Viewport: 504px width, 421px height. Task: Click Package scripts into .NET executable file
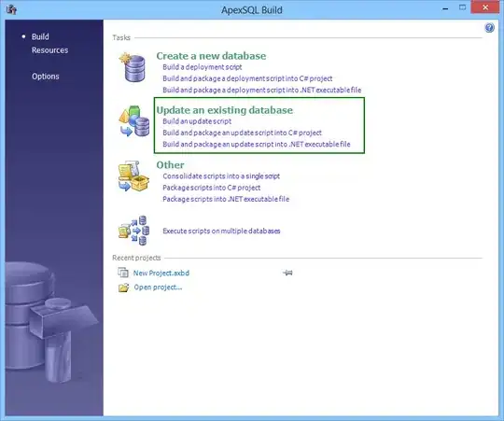(x=226, y=199)
